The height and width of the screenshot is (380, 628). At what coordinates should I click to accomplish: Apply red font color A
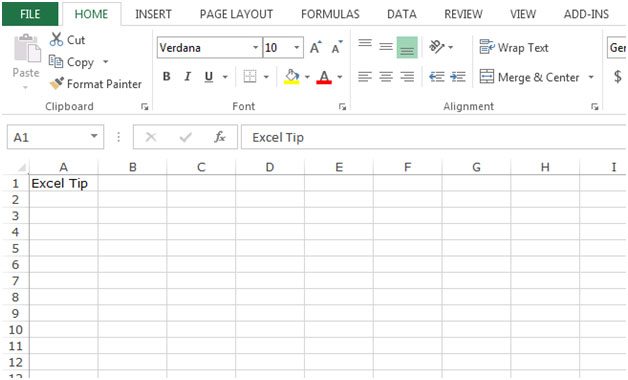click(x=324, y=76)
